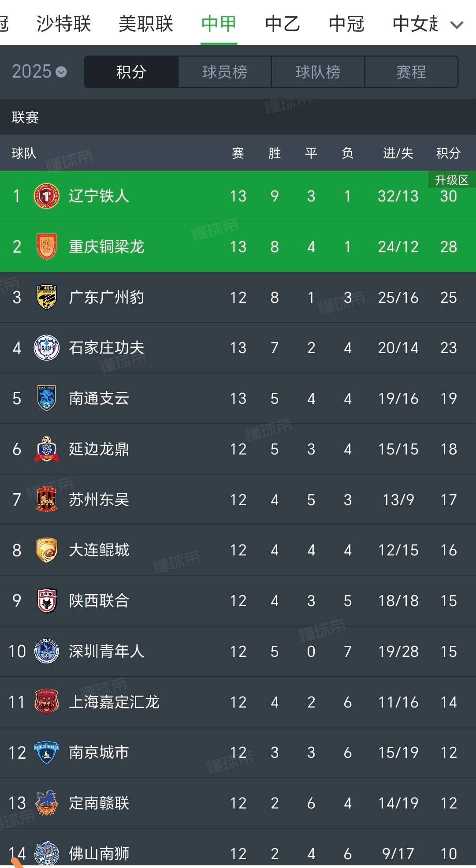Switch to the 球队榜 segment
This screenshot has height=868, width=476.
tap(318, 72)
